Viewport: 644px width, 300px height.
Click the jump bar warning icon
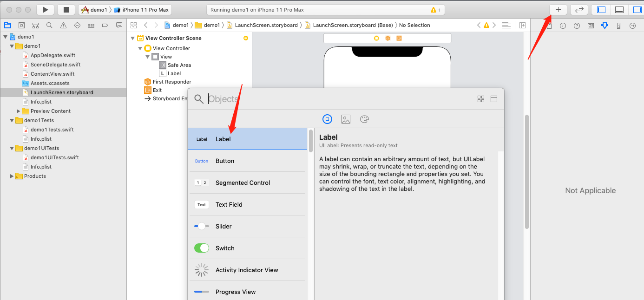[x=486, y=25]
